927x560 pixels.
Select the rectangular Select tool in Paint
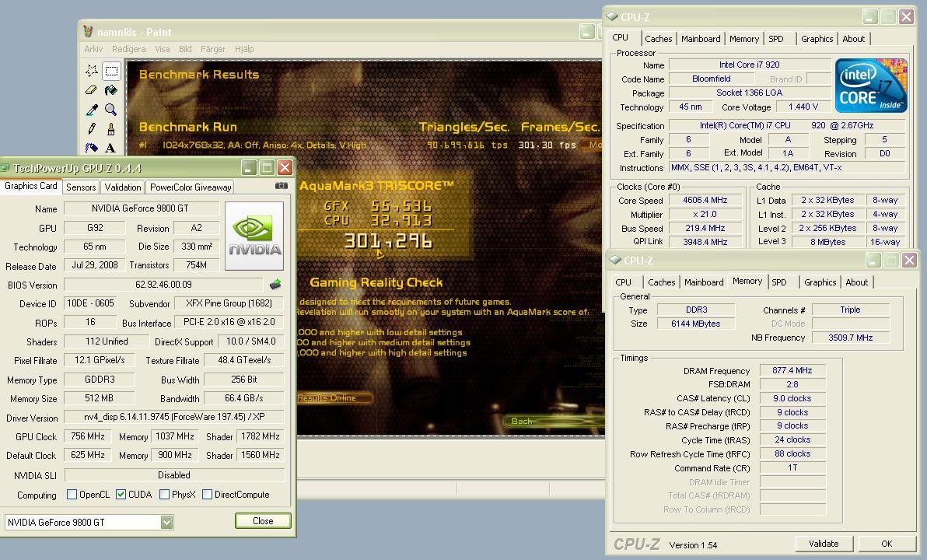pyautogui.click(x=111, y=71)
